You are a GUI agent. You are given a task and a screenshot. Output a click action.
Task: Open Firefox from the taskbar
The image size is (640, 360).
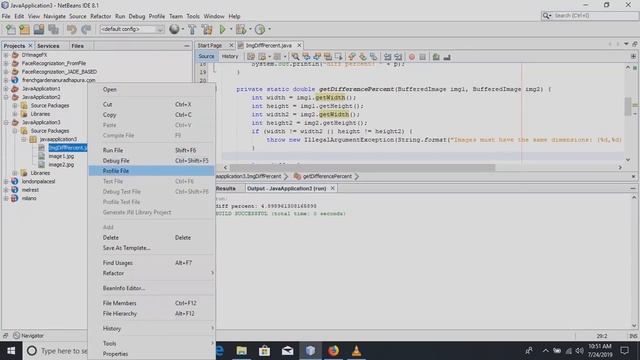(x=333, y=351)
